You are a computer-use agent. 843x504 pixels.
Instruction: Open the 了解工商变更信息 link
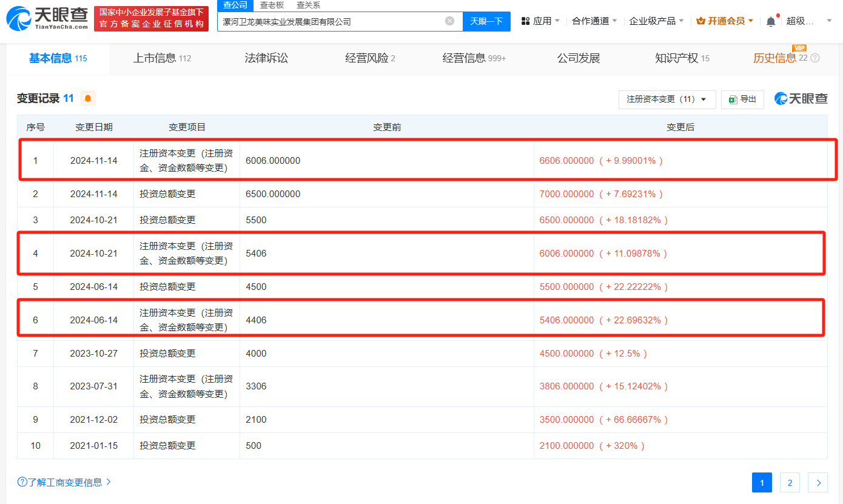pyautogui.click(x=64, y=482)
